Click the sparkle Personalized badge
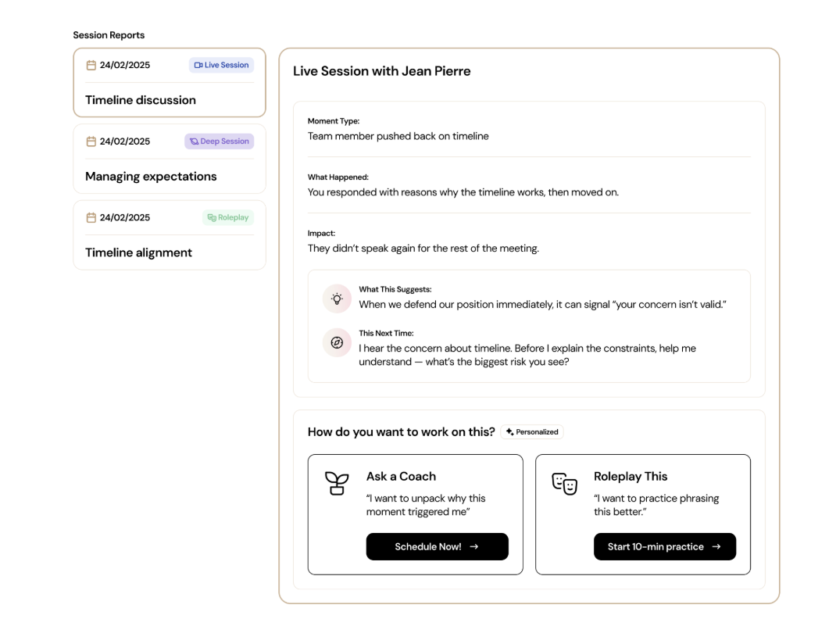Image resolution: width=836 pixels, height=644 pixels. (532, 431)
